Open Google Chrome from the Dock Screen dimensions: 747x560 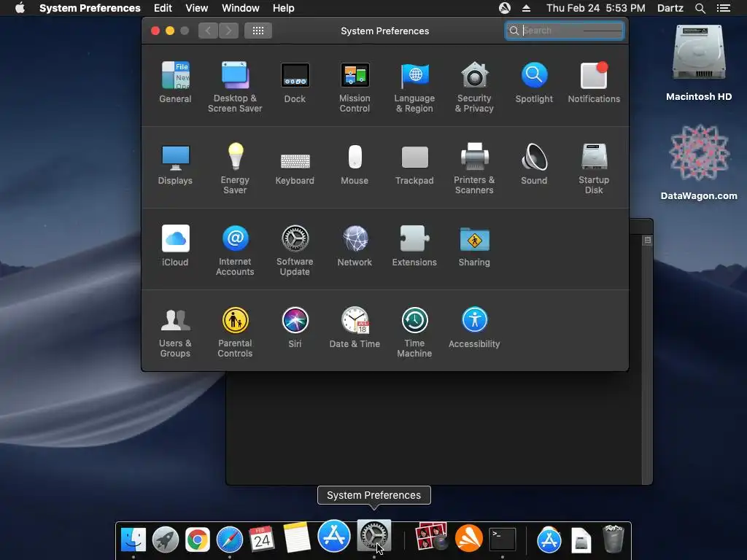197,540
